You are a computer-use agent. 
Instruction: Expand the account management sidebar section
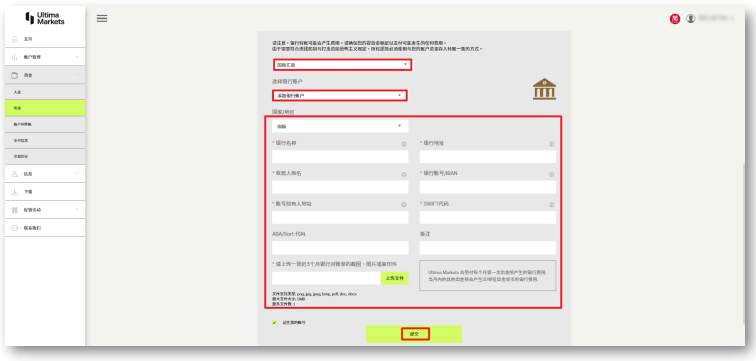[x=45, y=57]
